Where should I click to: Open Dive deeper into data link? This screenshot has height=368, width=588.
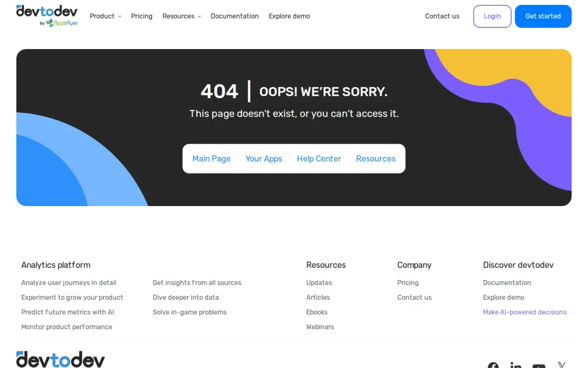click(x=186, y=297)
